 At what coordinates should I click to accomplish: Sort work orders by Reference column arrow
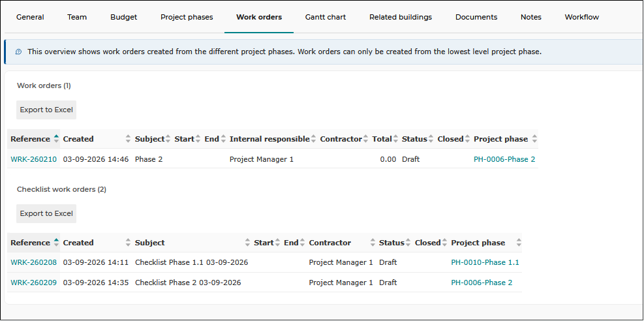tap(56, 139)
